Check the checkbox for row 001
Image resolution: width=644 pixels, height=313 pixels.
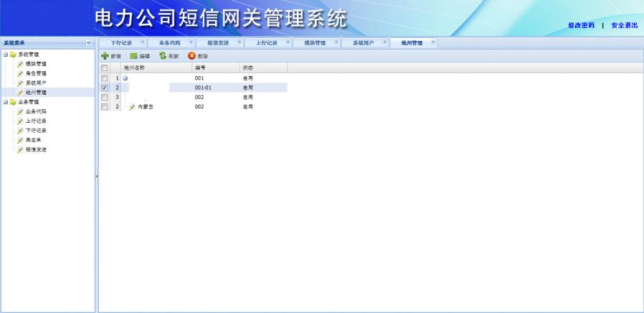click(105, 78)
